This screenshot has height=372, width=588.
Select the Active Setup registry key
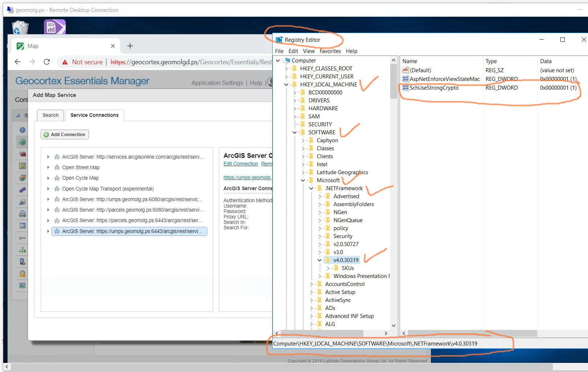tap(340, 292)
